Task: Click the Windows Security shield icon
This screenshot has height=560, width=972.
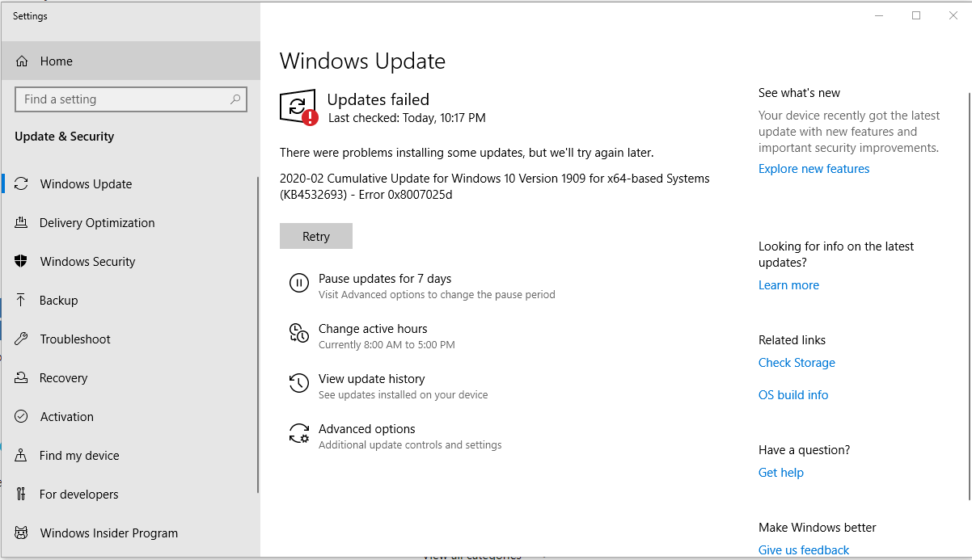Action: click(22, 262)
